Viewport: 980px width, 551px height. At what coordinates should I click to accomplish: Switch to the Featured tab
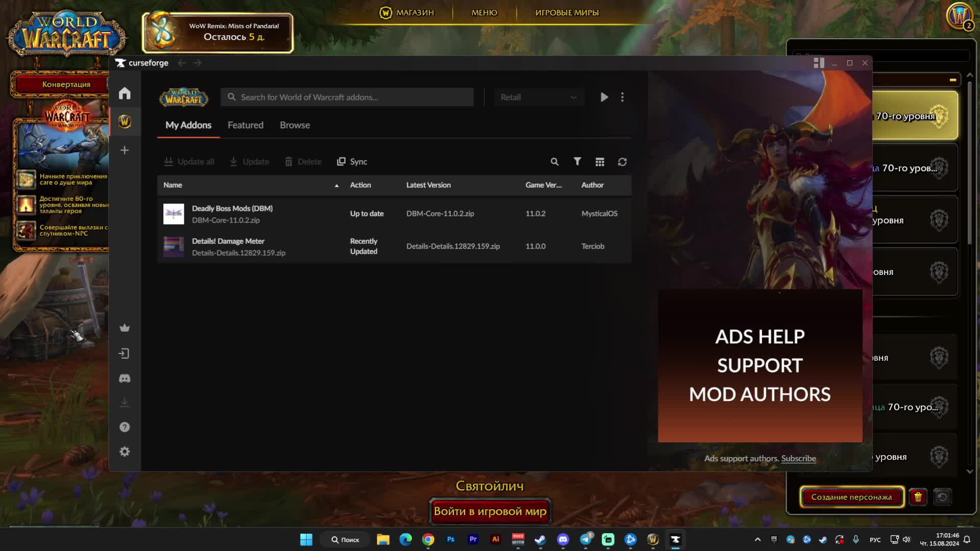[246, 125]
